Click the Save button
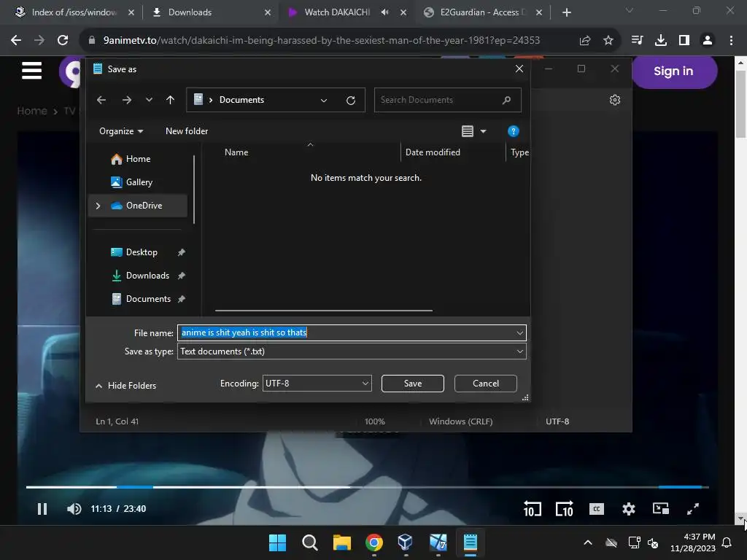This screenshot has width=747, height=560. (x=413, y=384)
